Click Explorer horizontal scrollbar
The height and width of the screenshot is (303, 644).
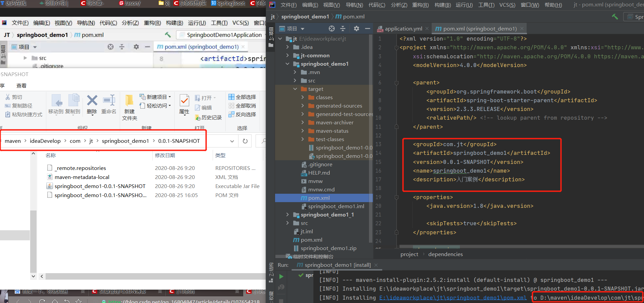[156, 277]
